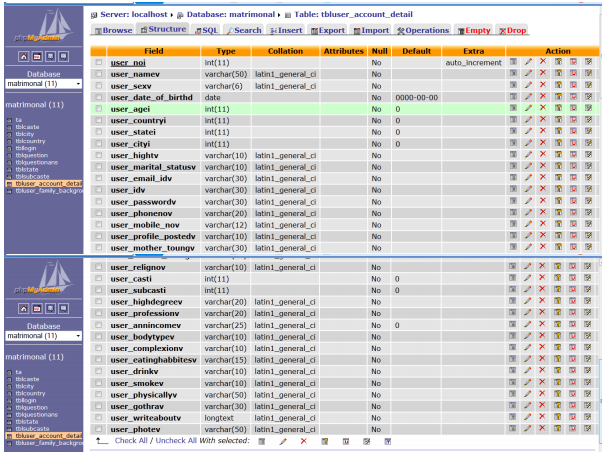Click With selected red X drop icon

coord(304,441)
